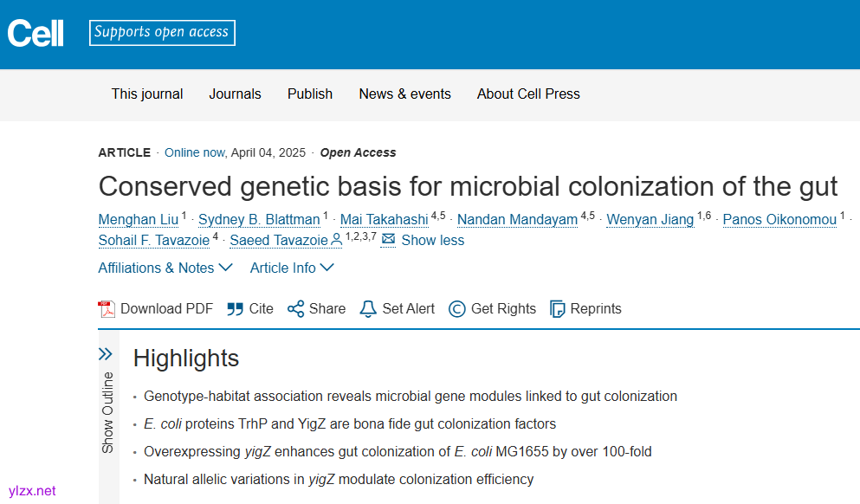This screenshot has height=504, width=860.
Task: Click the Online now link
Action: pyautogui.click(x=194, y=153)
